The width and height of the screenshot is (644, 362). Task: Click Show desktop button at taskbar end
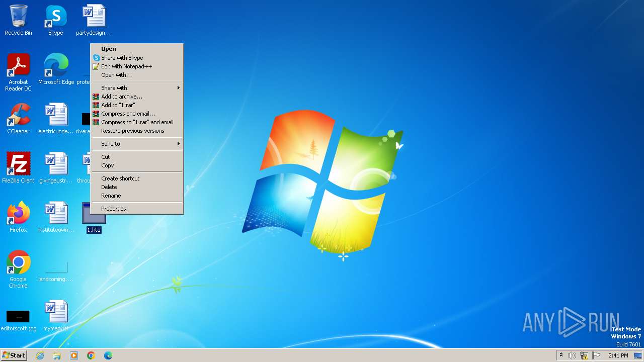pyautogui.click(x=638, y=355)
